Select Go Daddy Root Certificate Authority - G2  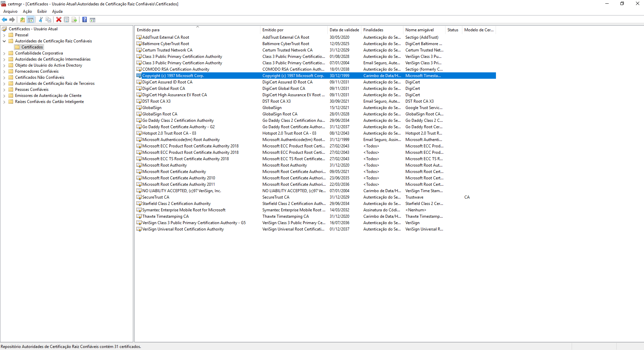coord(316,127)
